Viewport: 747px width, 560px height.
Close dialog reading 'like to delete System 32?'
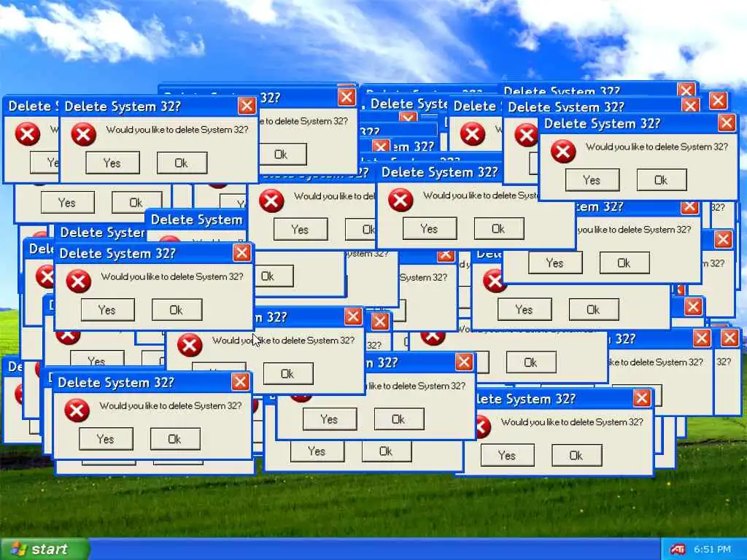click(x=463, y=362)
